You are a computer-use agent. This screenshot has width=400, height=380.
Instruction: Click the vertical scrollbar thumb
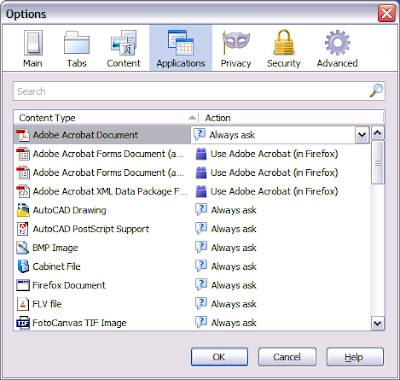[x=377, y=162]
